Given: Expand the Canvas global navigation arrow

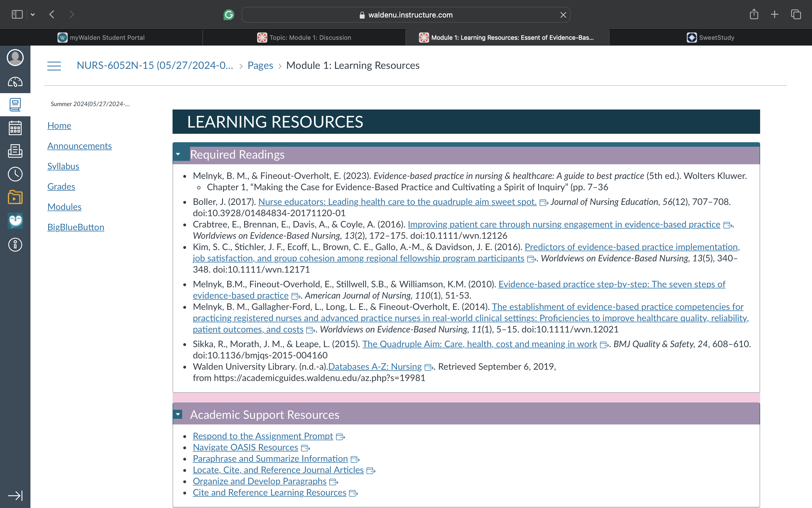Looking at the screenshot, I should [15, 496].
